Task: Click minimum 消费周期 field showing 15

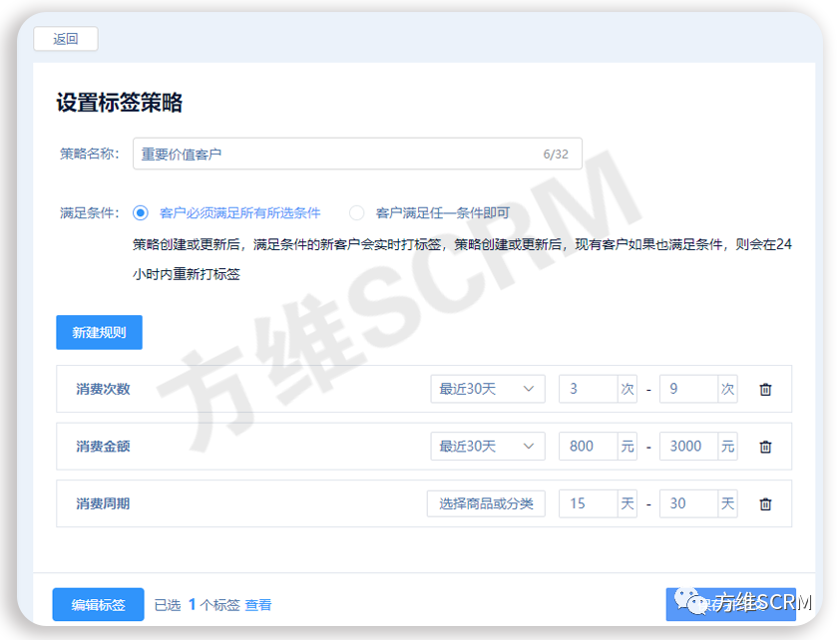Action: tap(588, 504)
